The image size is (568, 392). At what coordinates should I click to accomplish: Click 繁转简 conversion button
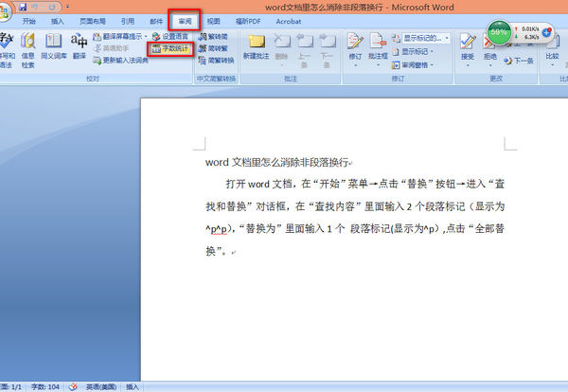click(213, 37)
